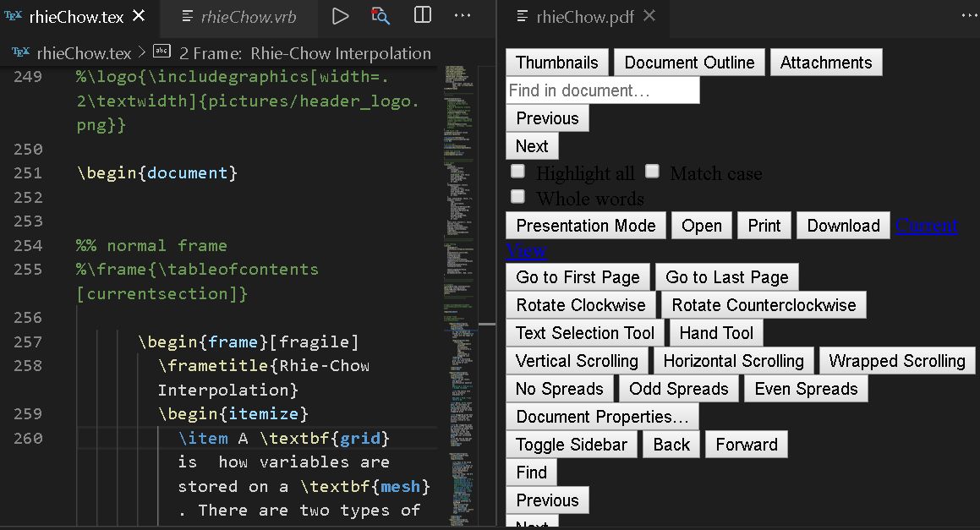Go to Last Page

click(x=727, y=277)
